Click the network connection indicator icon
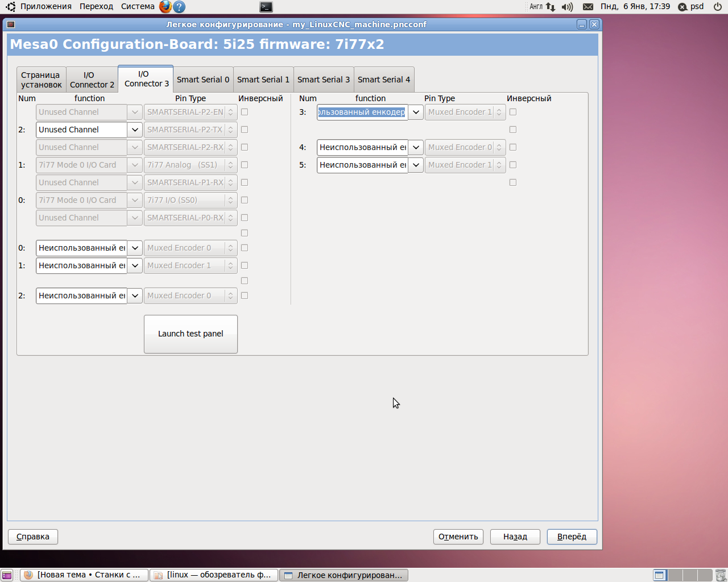 [x=550, y=7]
